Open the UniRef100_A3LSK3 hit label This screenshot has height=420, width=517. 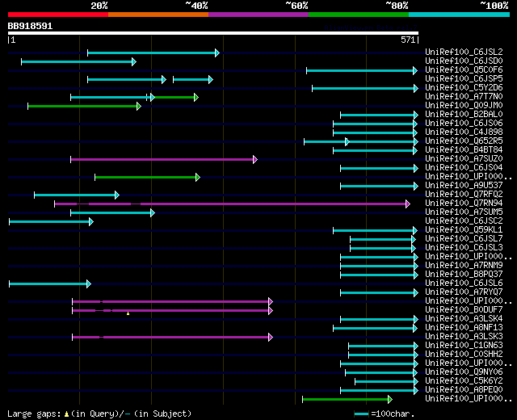click(464, 337)
